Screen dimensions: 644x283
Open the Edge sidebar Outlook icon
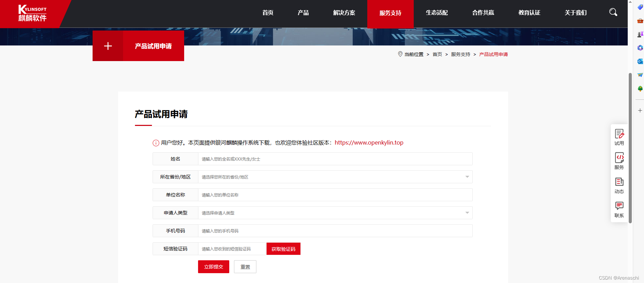click(x=640, y=61)
